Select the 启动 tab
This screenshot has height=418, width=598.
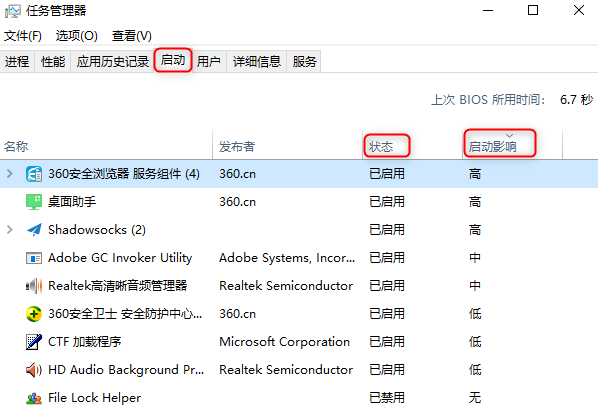click(x=173, y=60)
